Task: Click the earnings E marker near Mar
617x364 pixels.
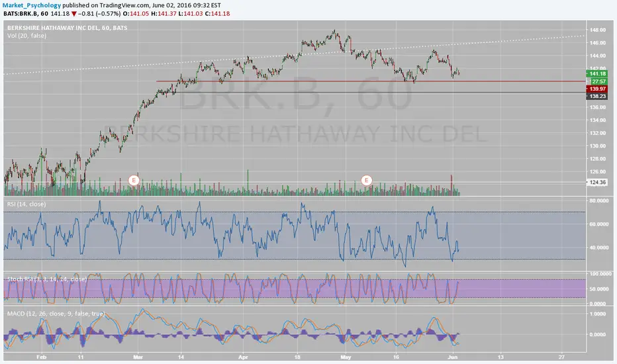Action: coord(134,180)
